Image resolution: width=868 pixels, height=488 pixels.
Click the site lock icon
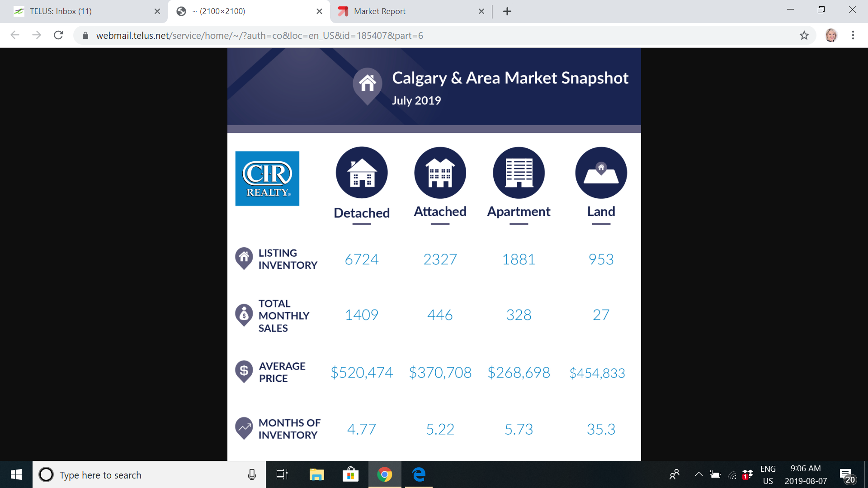[x=85, y=35]
